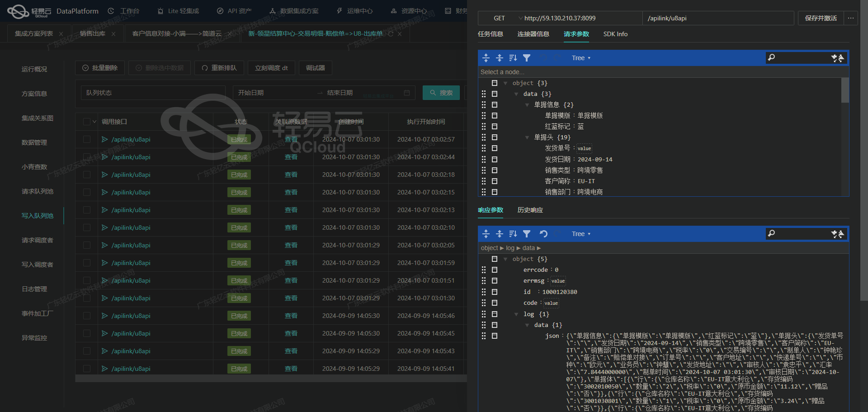Open the 调试器 button

tap(315, 68)
